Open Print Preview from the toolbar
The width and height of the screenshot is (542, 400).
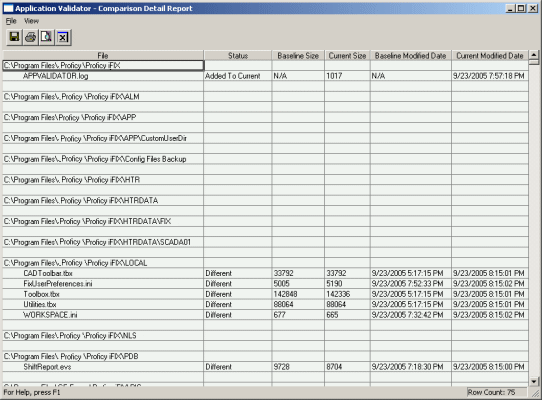[46, 37]
